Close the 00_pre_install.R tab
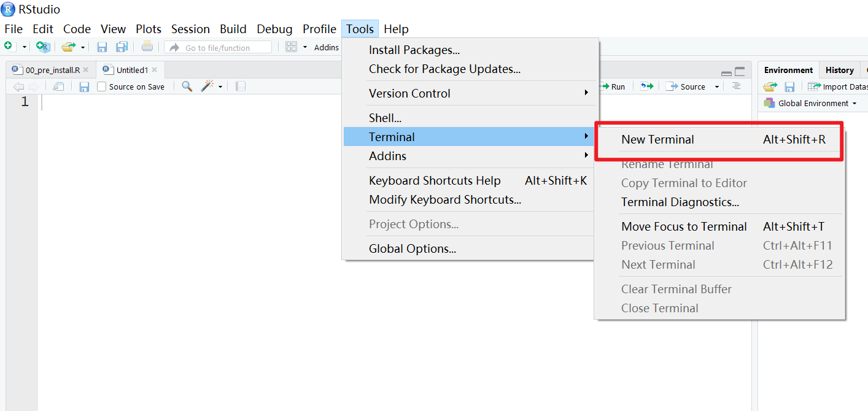This screenshot has width=868, height=411. (x=86, y=70)
